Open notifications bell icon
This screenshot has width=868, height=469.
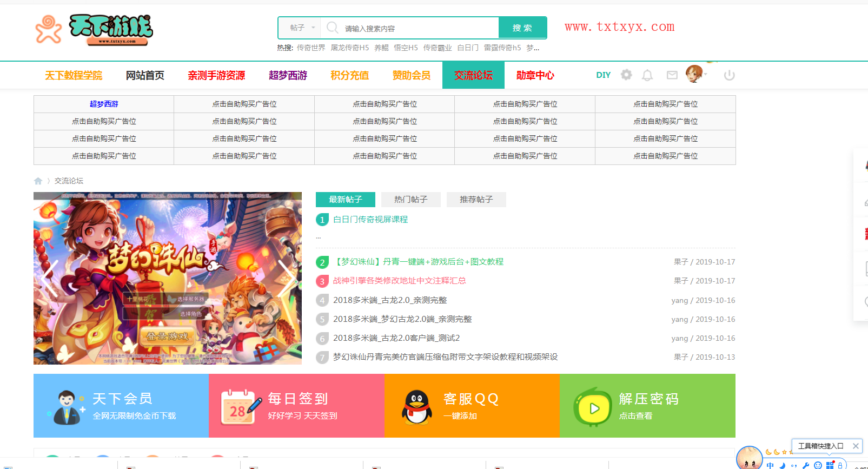coord(647,75)
